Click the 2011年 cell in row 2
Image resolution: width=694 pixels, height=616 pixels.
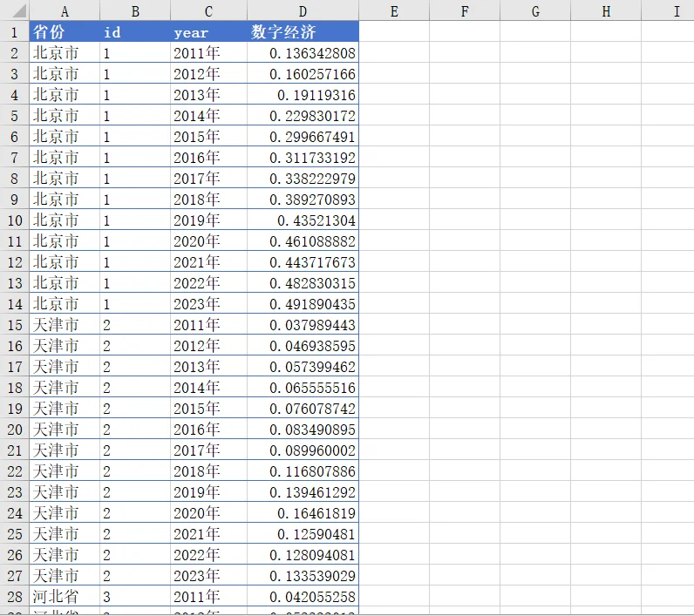(208, 53)
